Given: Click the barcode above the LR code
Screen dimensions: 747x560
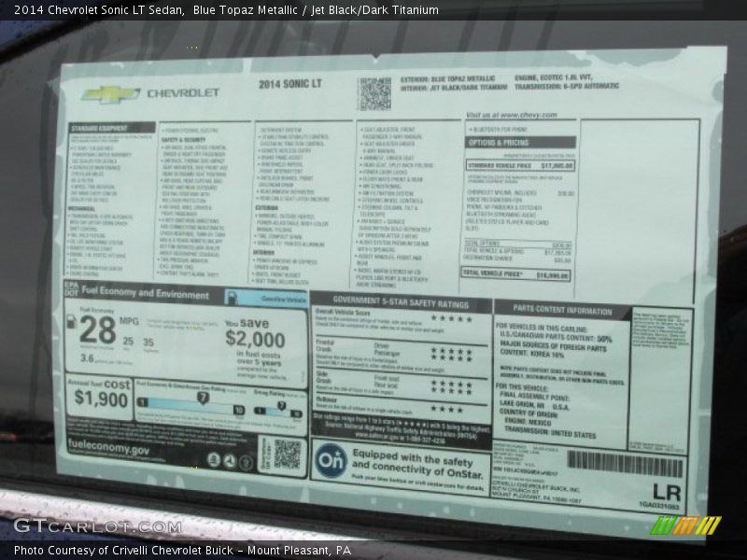Looking at the screenshot, I should 625,464.
